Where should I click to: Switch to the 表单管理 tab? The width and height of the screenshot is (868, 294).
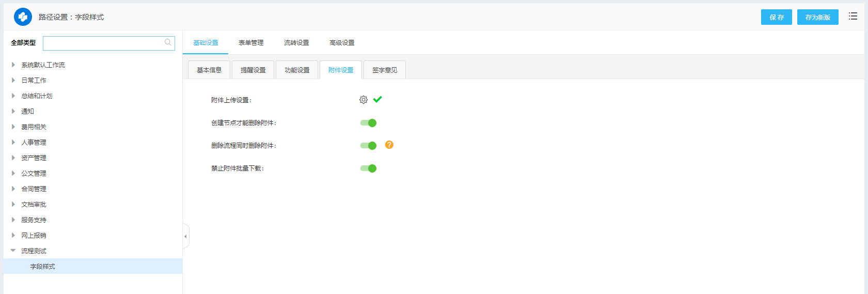251,43
